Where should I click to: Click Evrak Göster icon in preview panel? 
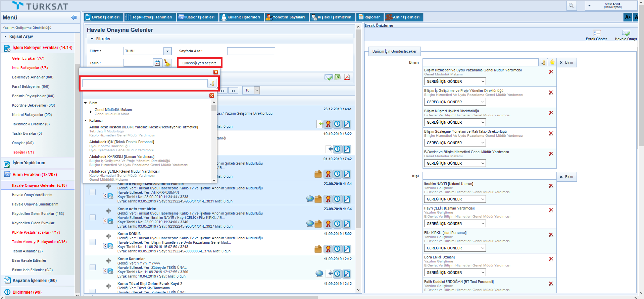point(597,33)
